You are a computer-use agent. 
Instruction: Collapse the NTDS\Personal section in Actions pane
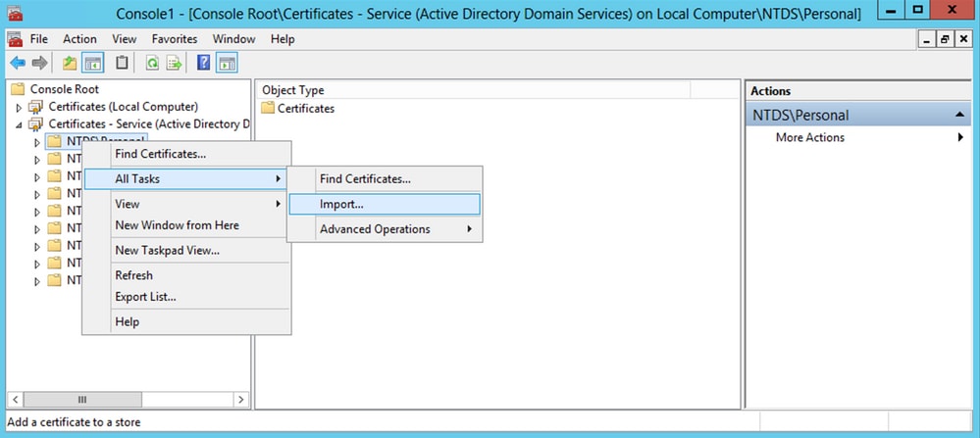tap(958, 116)
